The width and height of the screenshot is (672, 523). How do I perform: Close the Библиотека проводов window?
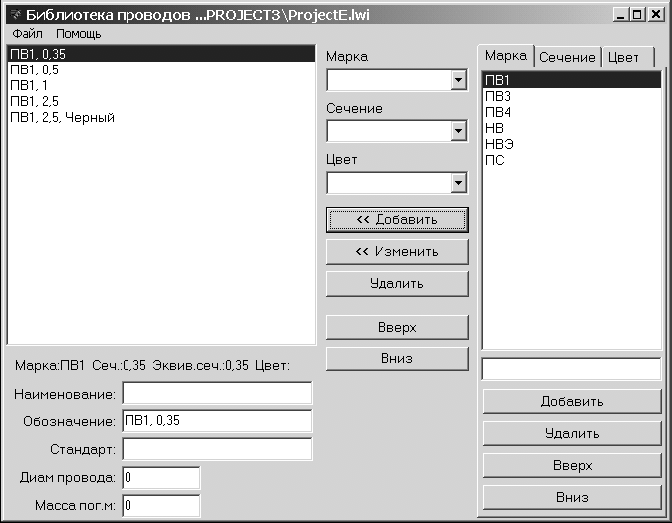[x=656, y=15]
